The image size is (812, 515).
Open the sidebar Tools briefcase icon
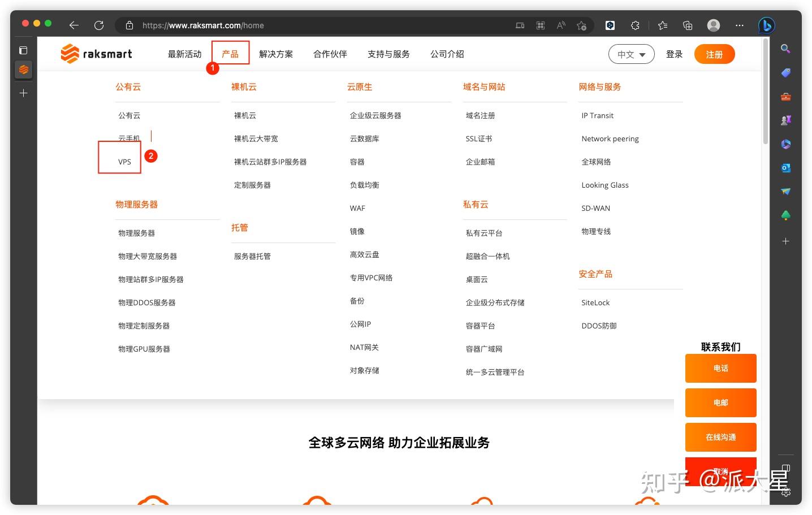785,97
